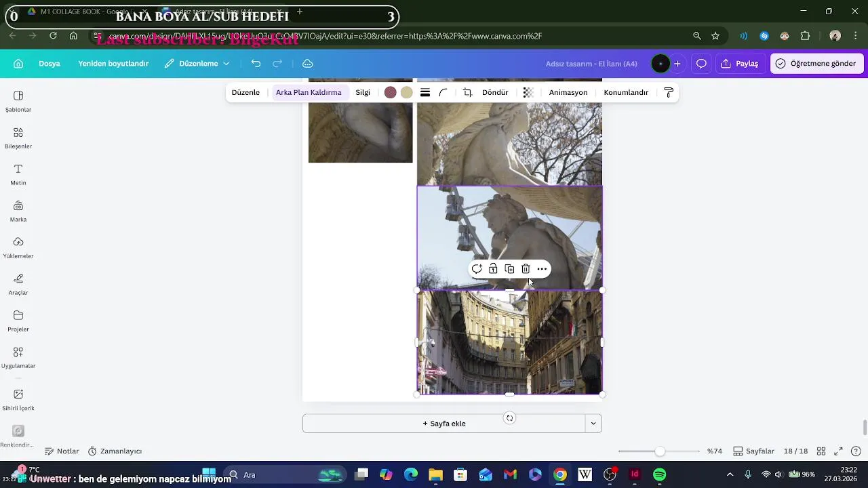Click the Paylaş share button
The image size is (868, 488).
coord(741,64)
